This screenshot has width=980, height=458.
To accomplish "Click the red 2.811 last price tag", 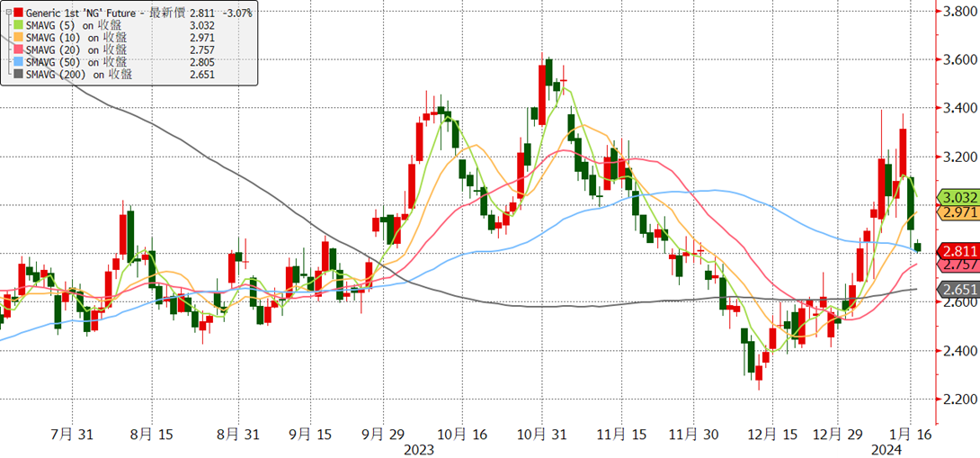I will 958,252.
